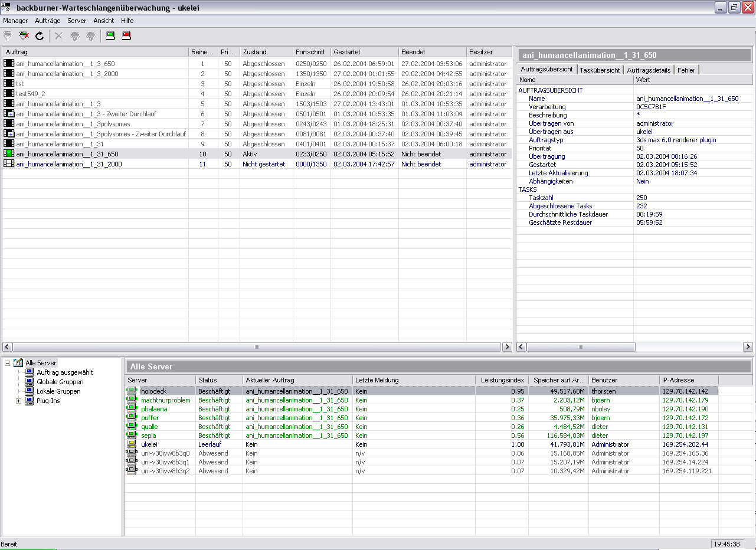Viewport: 756px width, 550px height.
Task: Click the green active job icon for ani_humancellanimation__1_31_650
Action: 9,154
